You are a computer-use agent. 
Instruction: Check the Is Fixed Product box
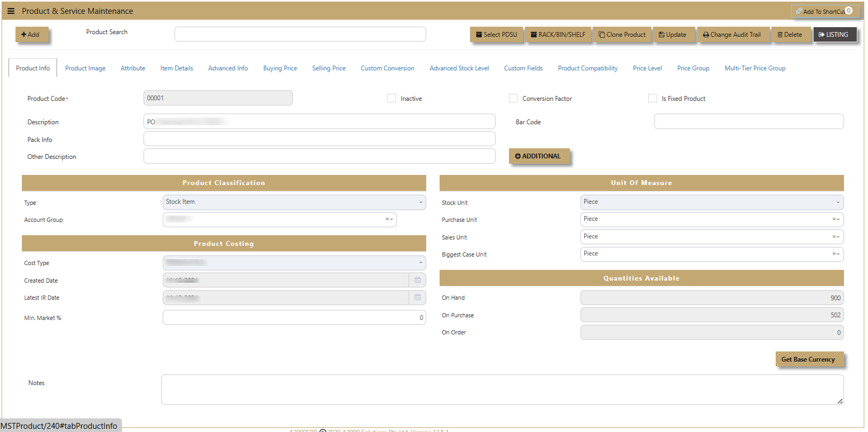pyautogui.click(x=652, y=98)
